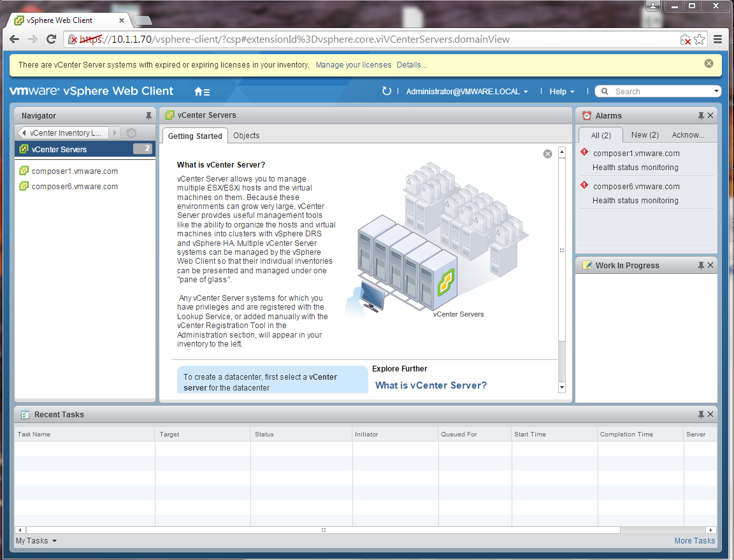Pin the Navigator panel
Image resolution: width=734 pixels, height=560 pixels.
148,116
